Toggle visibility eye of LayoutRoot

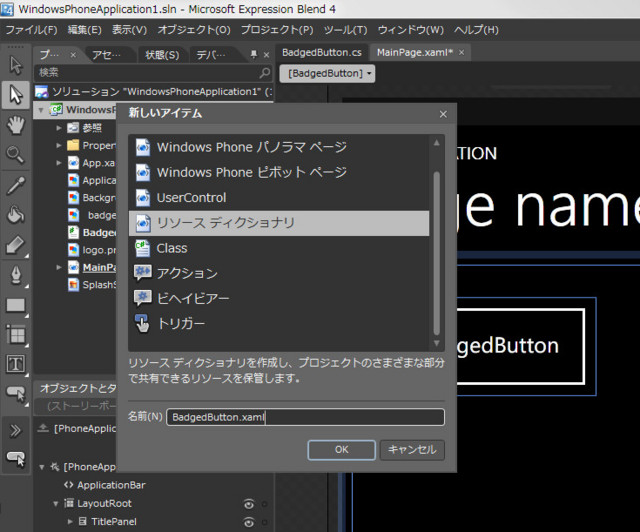[x=249, y=504]
